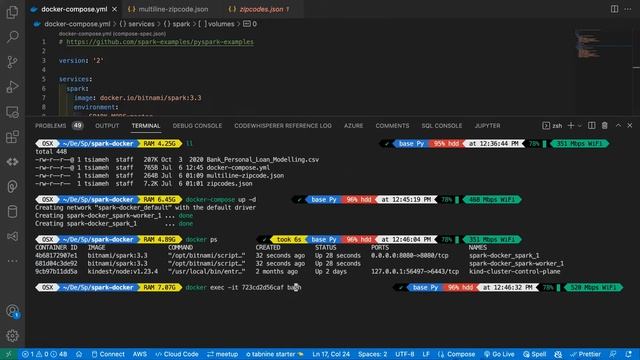Switch to the multiline-zipcode.json tab

168,9
